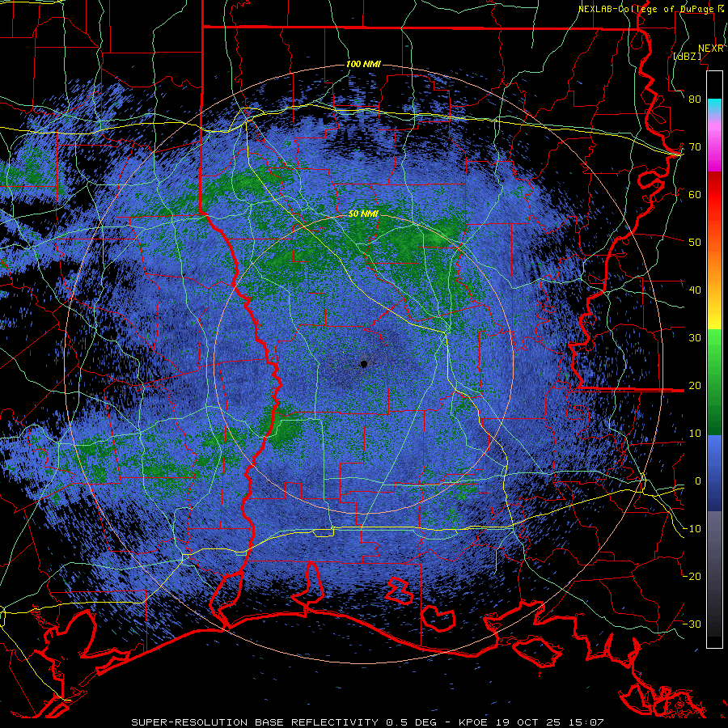Click the NEXLAB-College of DuPage watermark text
Viewport: 728px width, 728px height.
(x=645, y=9)
